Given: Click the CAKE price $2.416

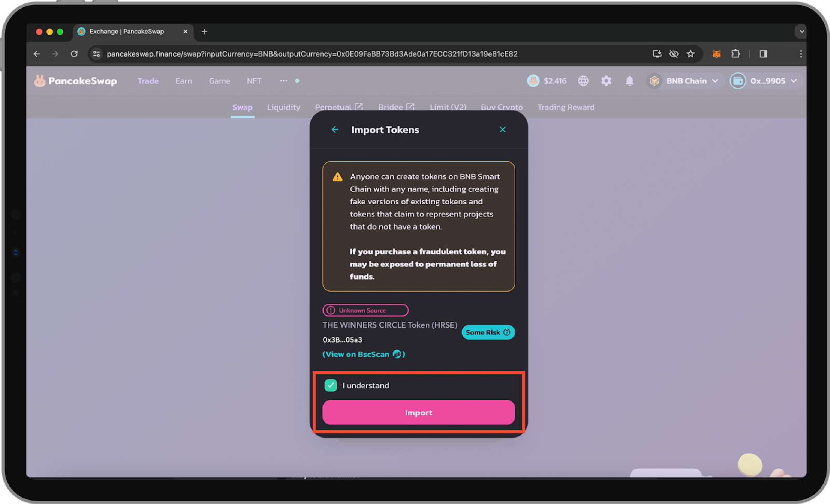Looking at the screenshot, I should (555, 81).
